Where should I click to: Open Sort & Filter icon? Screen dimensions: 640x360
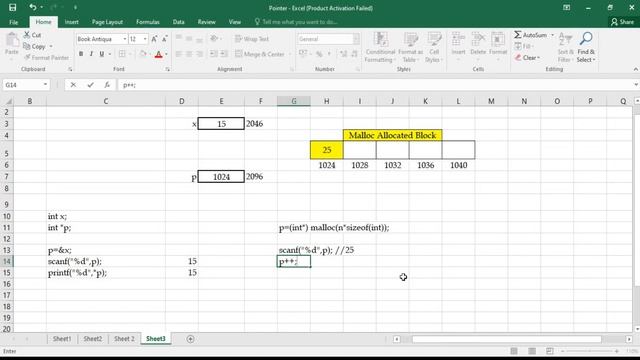(565, 40)
